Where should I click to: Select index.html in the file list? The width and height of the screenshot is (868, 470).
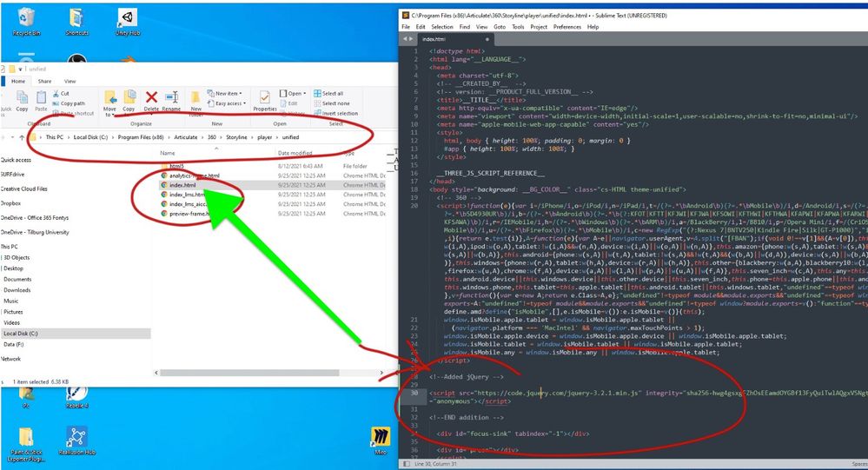point(182,185)
